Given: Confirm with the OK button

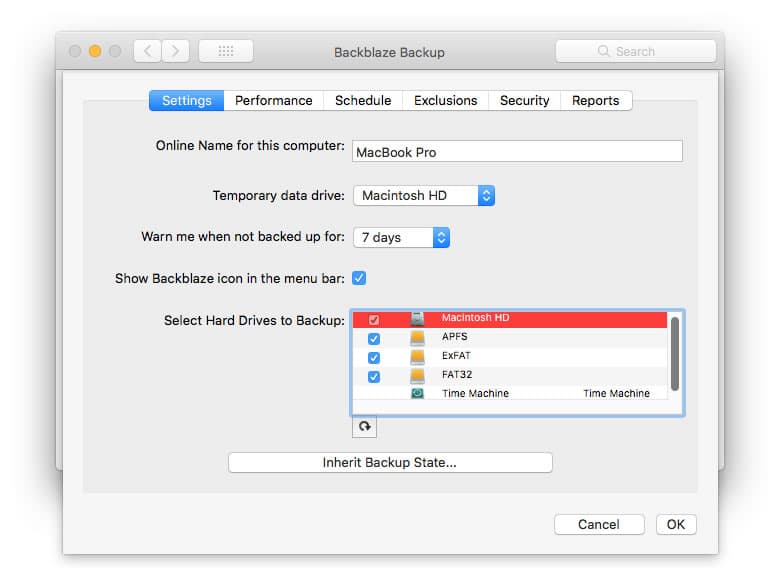Looking at the screenshot, I should click(x=676, y=524).
